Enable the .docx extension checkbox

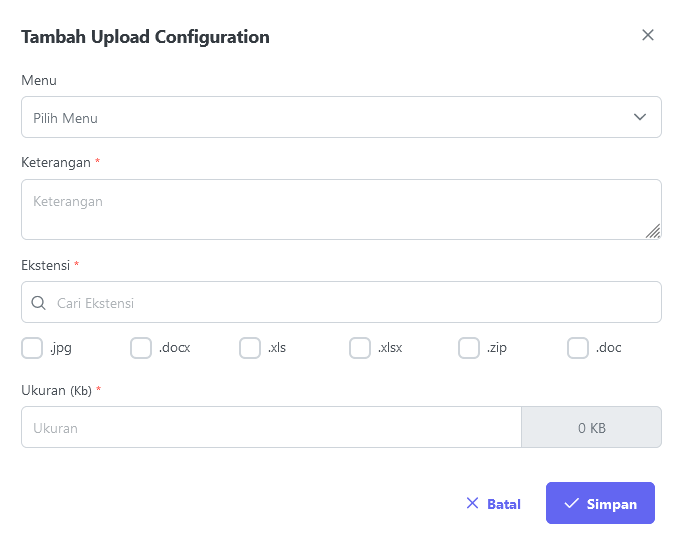point(141,348)
